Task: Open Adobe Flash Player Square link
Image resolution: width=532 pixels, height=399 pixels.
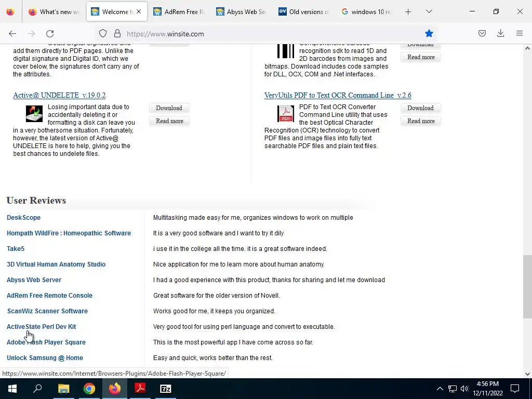Action: 46,342
